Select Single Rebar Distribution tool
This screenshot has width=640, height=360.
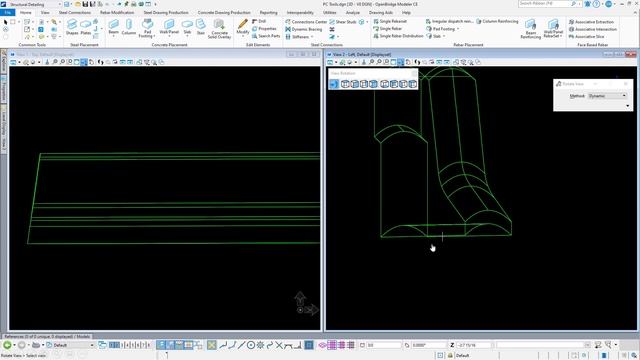[398, 36]
